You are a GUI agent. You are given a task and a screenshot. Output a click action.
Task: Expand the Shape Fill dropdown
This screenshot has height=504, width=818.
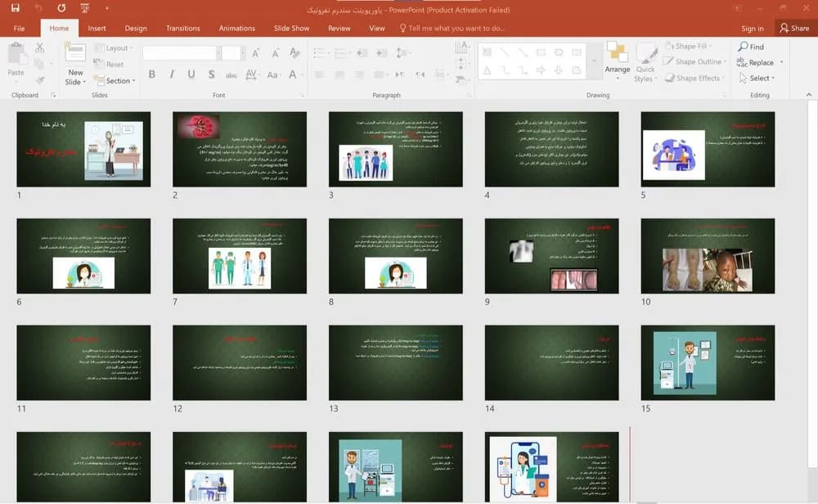tap(710, 46)
